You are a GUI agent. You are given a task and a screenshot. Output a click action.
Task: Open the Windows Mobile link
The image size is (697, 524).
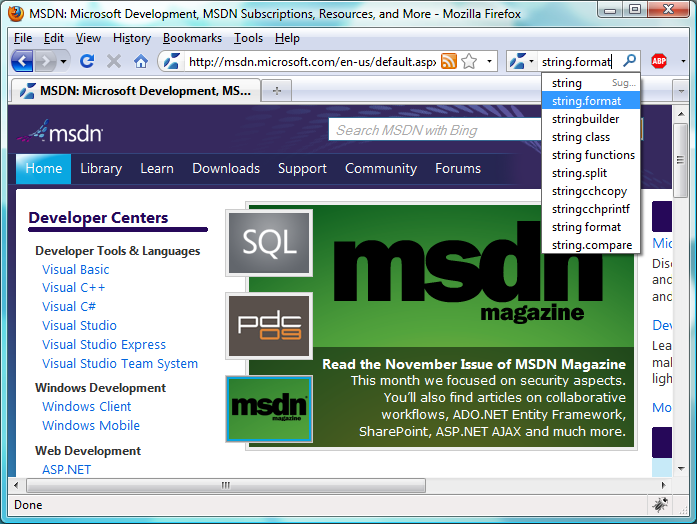[91, 425]
